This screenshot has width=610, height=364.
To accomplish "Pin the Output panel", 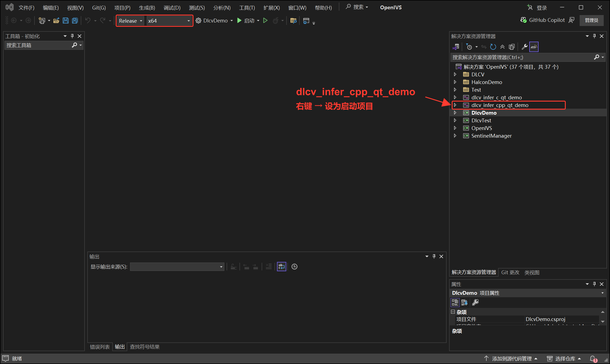I will 434,256.
